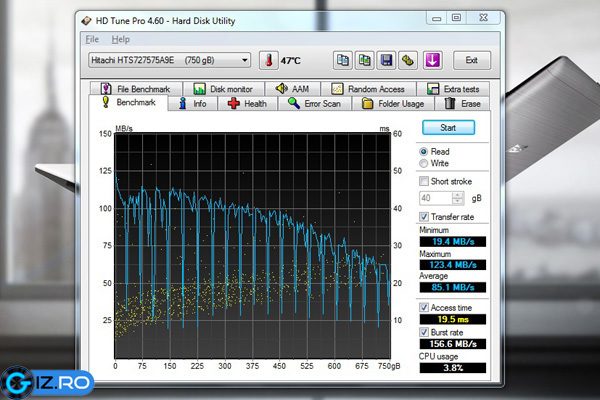Switch to the Info tab
This screenshot has width=600, height=400.
click(193, 103)
